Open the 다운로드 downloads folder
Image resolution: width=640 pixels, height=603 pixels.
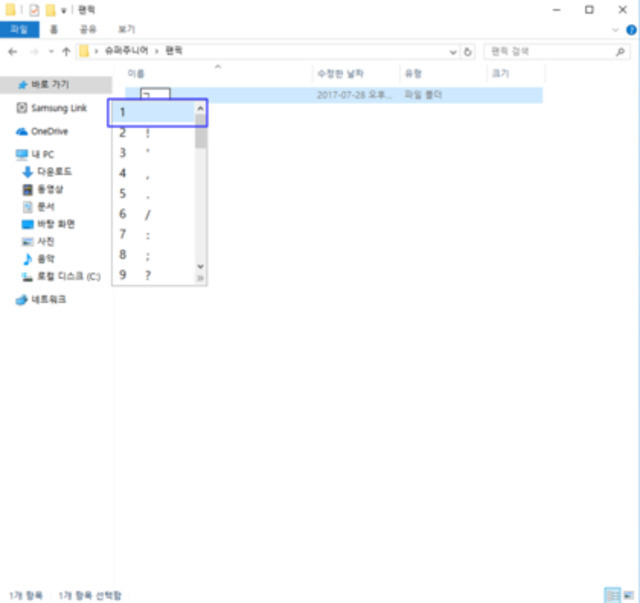54,172
